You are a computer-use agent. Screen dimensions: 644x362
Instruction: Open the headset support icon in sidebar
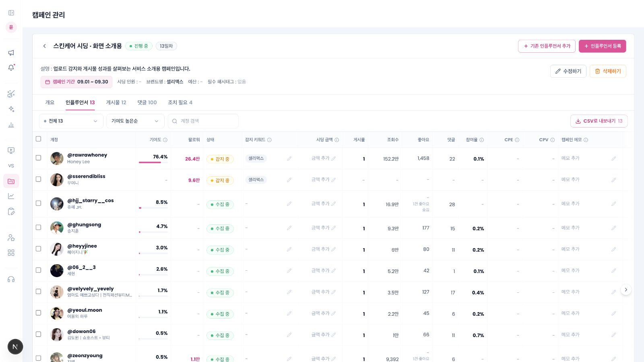coord(11,279)
